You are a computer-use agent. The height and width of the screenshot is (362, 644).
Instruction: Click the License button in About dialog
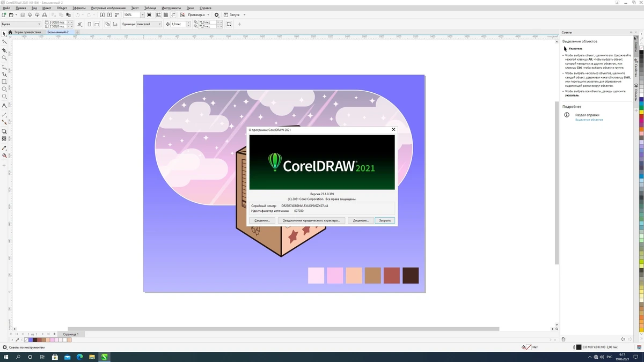click(x=360, y=220)
